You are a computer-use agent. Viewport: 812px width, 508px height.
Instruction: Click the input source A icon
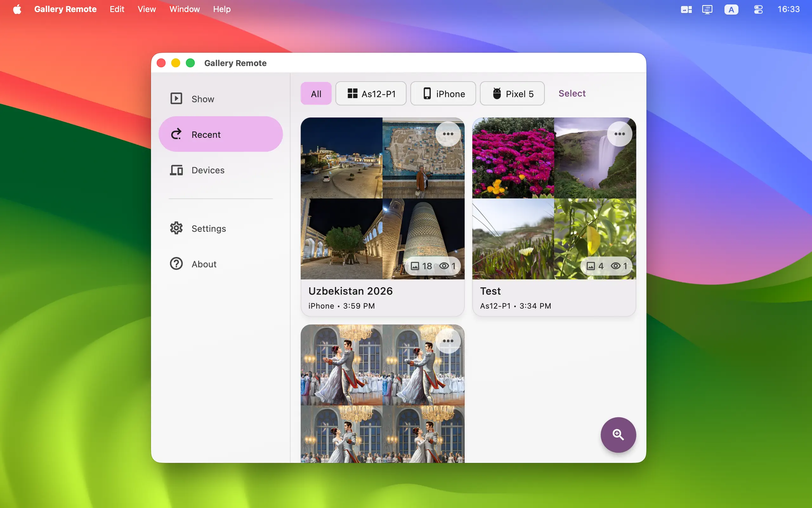tap(731, 10)
